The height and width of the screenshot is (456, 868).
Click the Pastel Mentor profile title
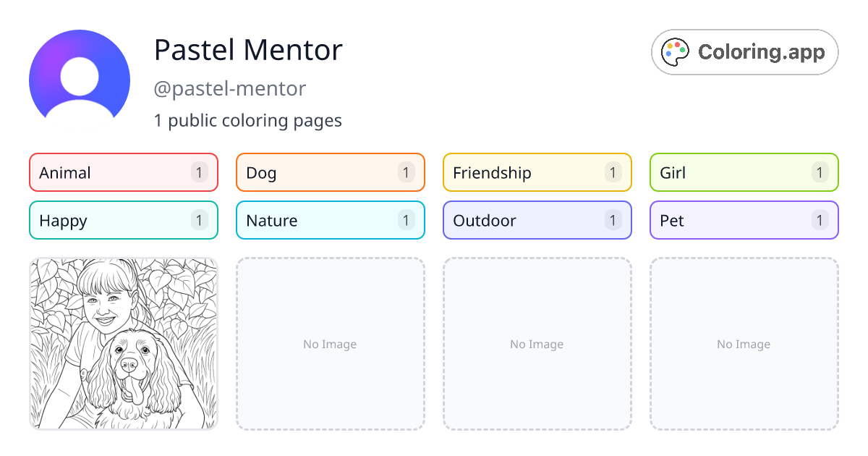[x=248, y=51]
